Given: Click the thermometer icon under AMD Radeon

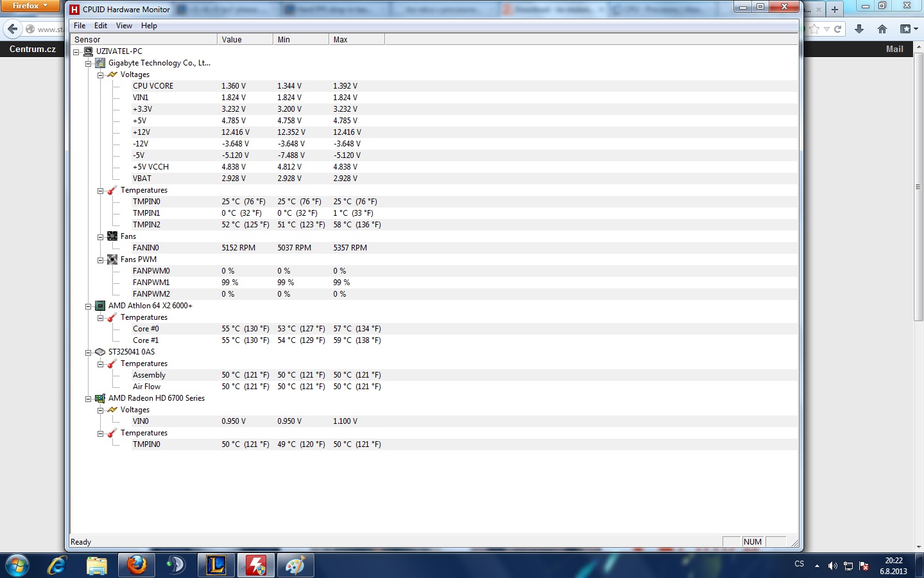Looking at the screenshot, I should (112, 433).
